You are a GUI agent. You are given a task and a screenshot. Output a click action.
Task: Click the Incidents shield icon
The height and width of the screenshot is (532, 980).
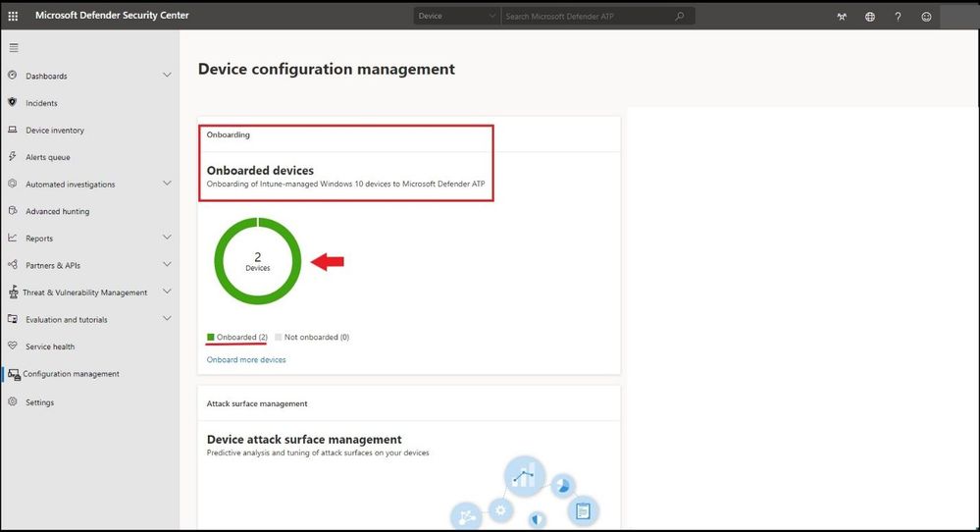click(x=13, y=102)
